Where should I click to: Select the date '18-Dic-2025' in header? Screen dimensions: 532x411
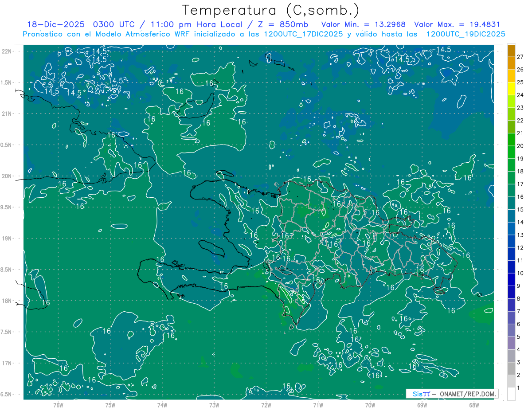pyautogui.click(x=55, y=24)
